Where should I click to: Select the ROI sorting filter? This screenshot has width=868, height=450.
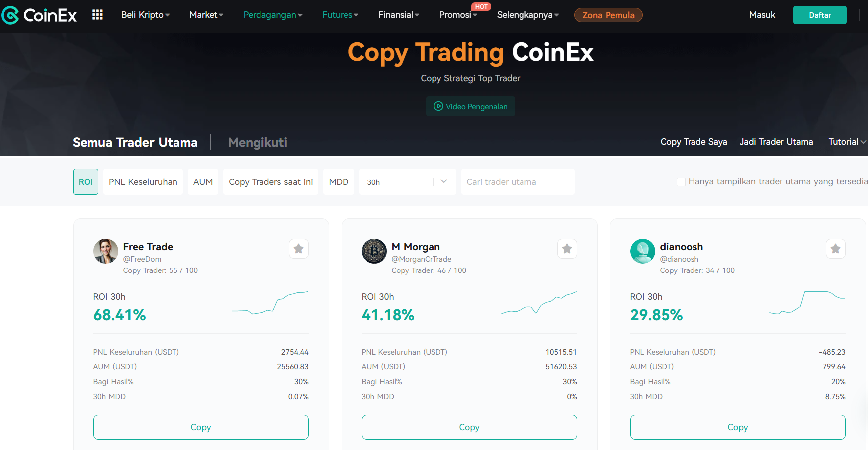point(85,181)
